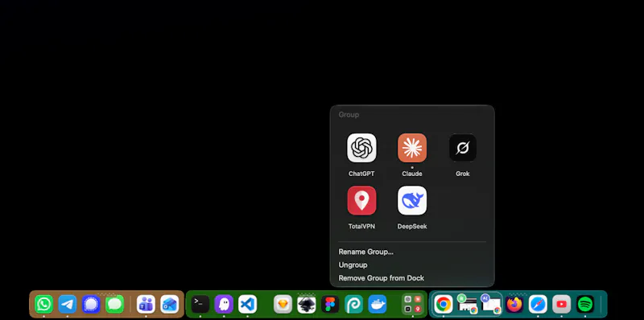Viewport: 644px width, 320px height.
Task: Open Messages in the dock
Action: (114, 305)
